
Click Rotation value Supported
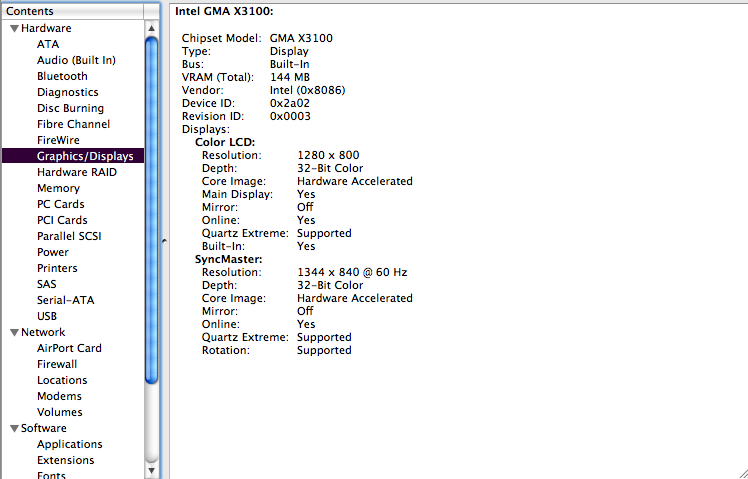point(324,350)
